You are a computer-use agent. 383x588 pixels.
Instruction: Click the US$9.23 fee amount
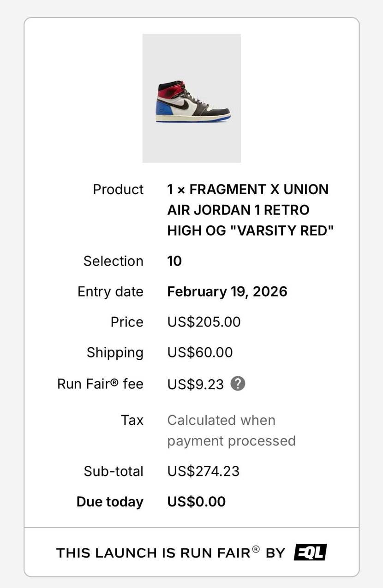pos(195,384)
